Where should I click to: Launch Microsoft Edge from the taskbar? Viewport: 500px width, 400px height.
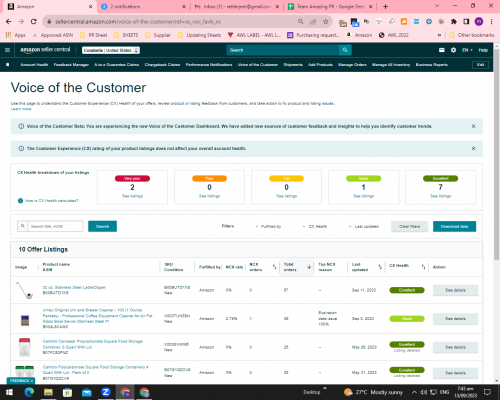[x=29, y=392]
